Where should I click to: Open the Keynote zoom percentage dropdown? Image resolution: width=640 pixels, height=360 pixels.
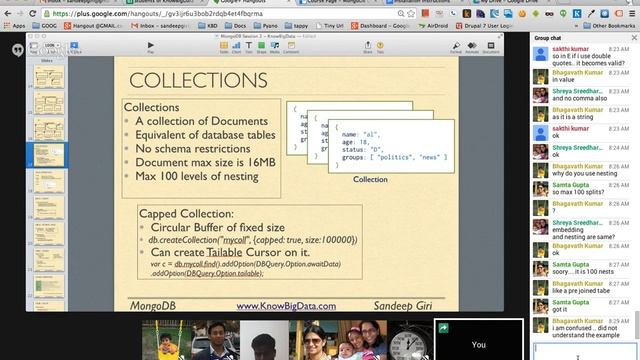(x=51, y=45)
